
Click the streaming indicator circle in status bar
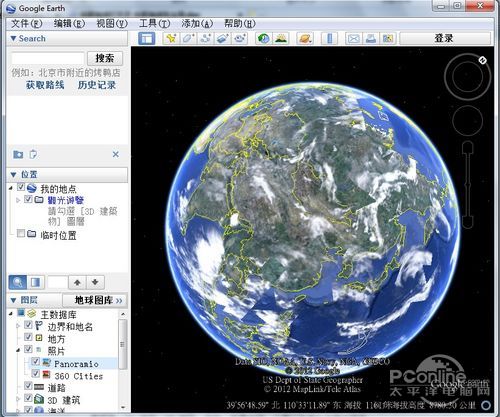click(486, 405)
